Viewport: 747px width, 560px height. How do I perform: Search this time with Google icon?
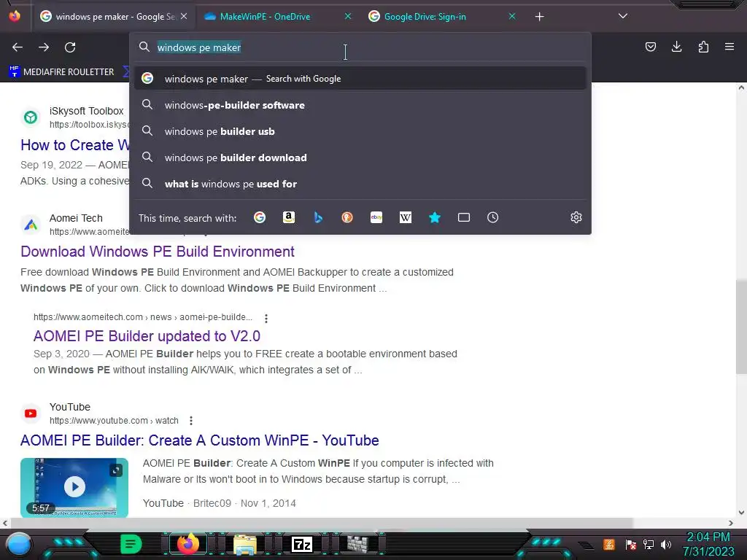[260, 217]
